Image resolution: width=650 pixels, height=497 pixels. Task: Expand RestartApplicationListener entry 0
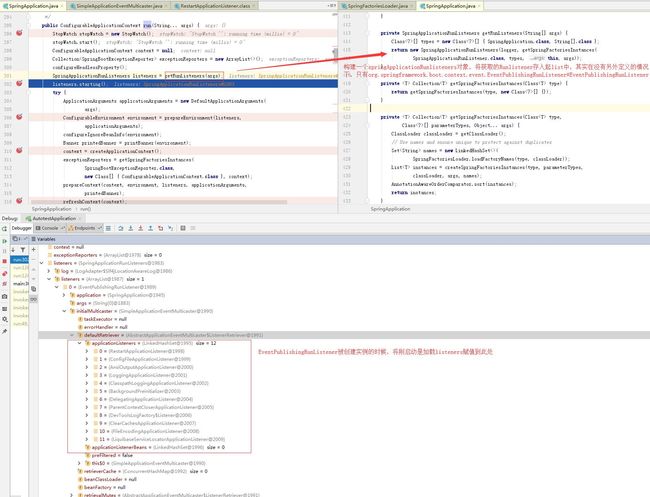coord(87,351)
